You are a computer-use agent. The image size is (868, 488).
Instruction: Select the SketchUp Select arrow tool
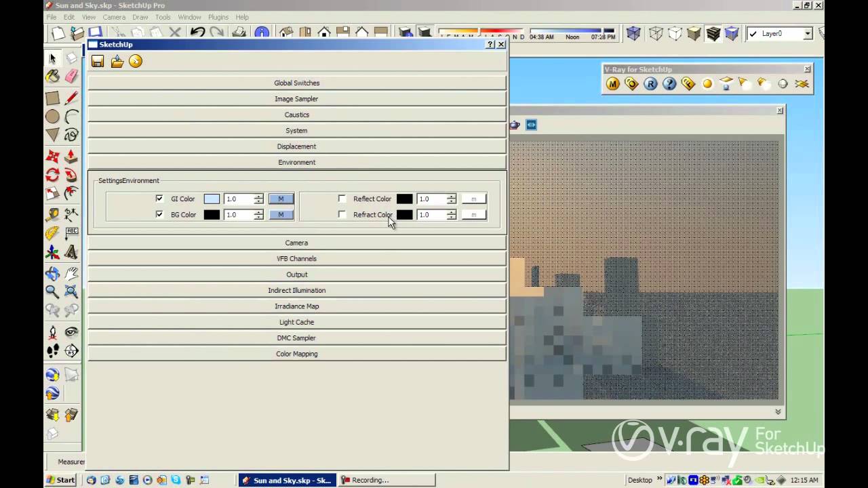point(52,59)
